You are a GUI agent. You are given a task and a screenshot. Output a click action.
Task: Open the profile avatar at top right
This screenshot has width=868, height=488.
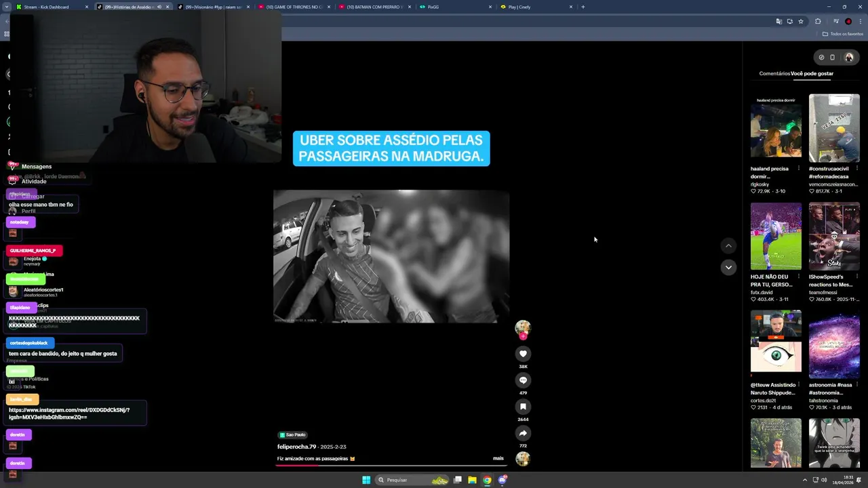[x=849, y=58]
